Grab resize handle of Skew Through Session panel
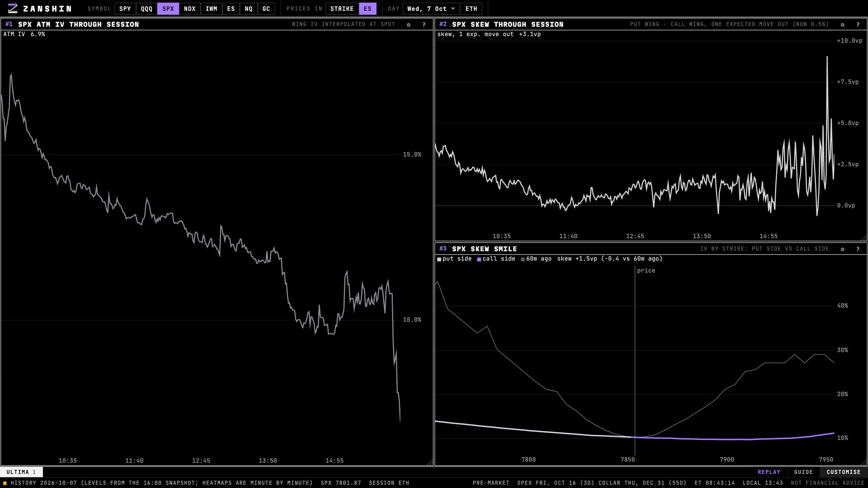868x488 pixels. pos(864,238)
